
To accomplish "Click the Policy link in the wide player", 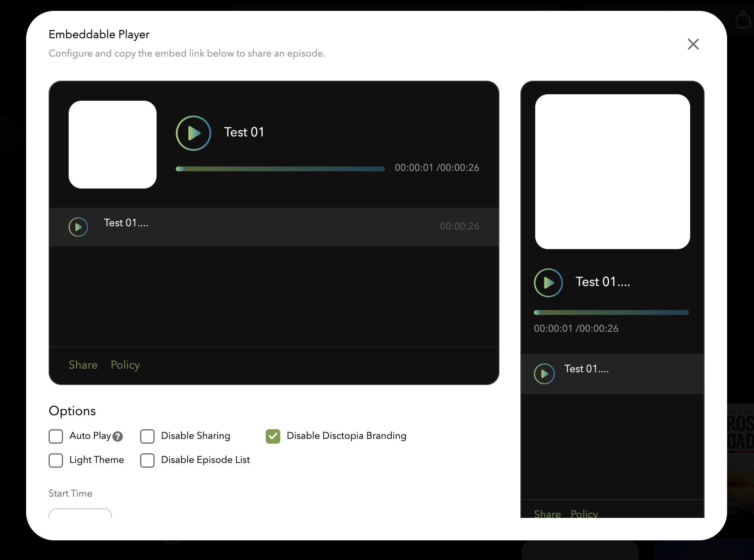I will 125,365.
